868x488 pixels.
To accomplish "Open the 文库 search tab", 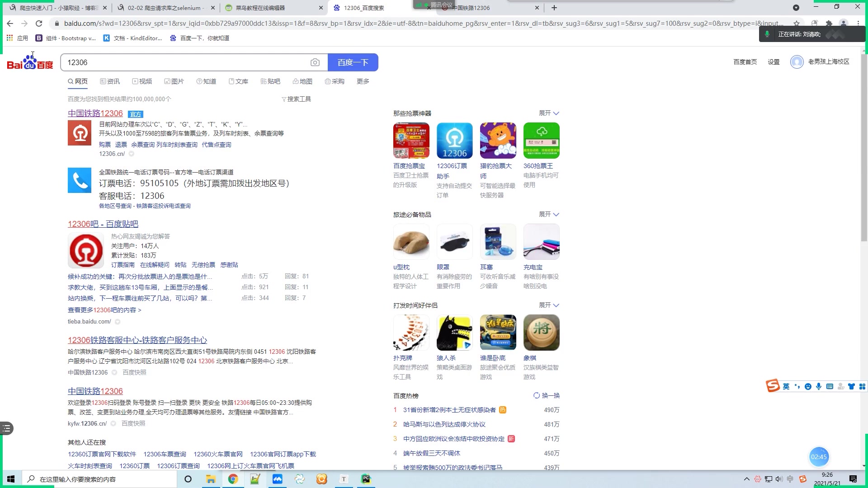I will pyautogui.click(x=238, y=81).
